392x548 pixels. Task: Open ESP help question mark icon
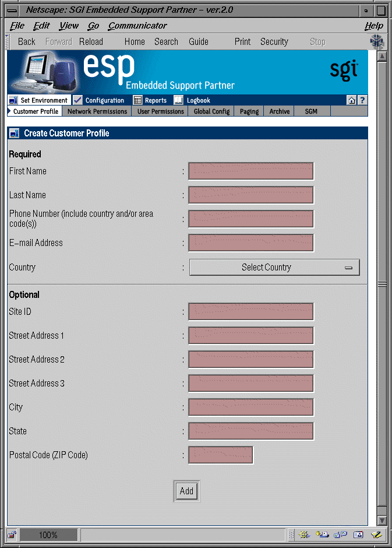click(362, 100)
